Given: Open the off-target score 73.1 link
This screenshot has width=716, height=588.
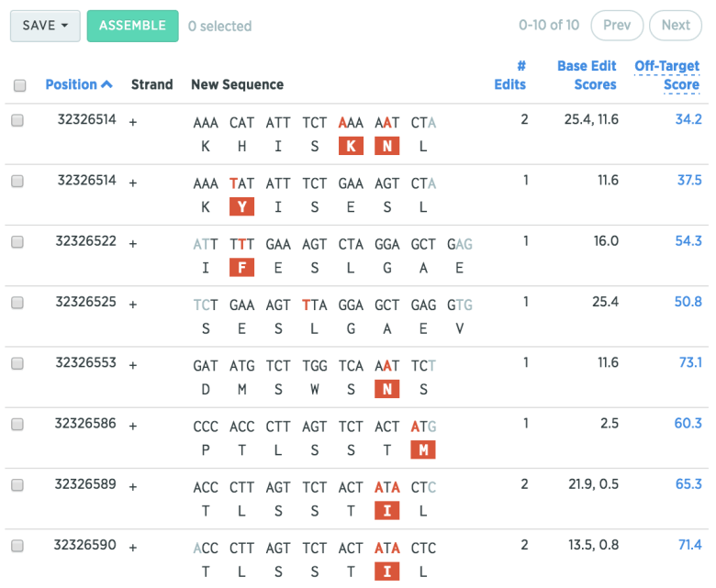Looking at the screenshot, I should coord(690,362).
